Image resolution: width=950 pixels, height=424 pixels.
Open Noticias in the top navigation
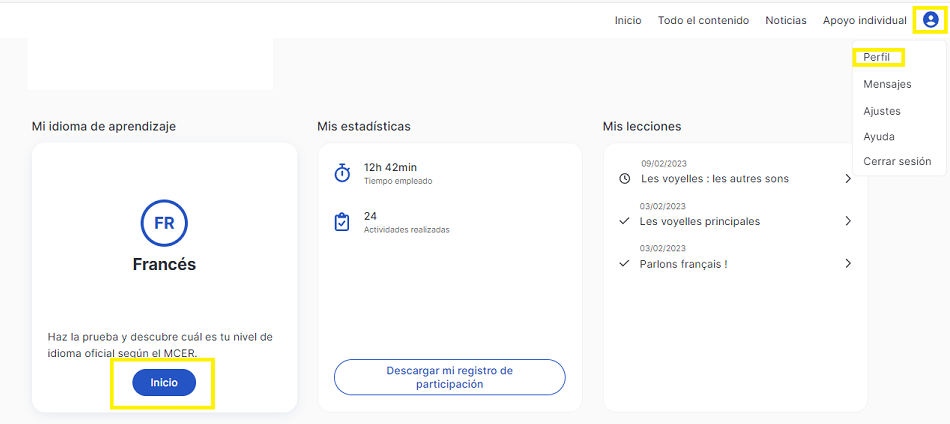point(786,21)
